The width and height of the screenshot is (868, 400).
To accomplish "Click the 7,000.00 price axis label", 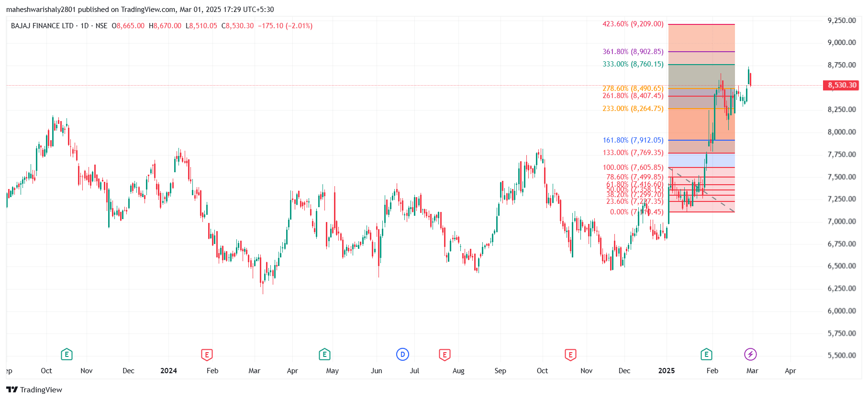I will coord(842,222).
